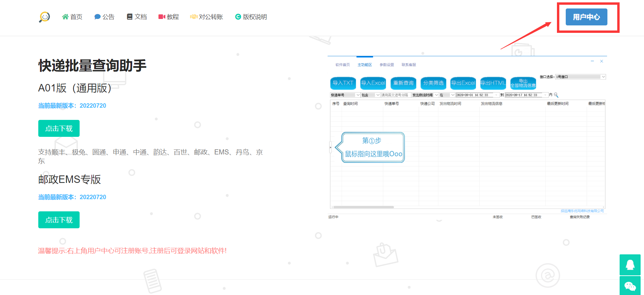Viewport: 644px width, 295px height.
Task: Click the QQ penguin contact icon
Action: click(630, 265)
